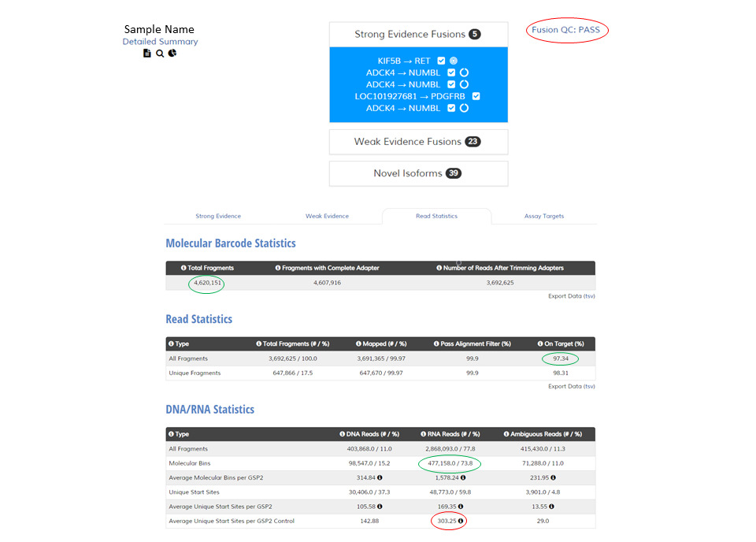Click info icon for Fragments with Complete Adapter
This screenshot has width=756, height=542.
[278, 268]
